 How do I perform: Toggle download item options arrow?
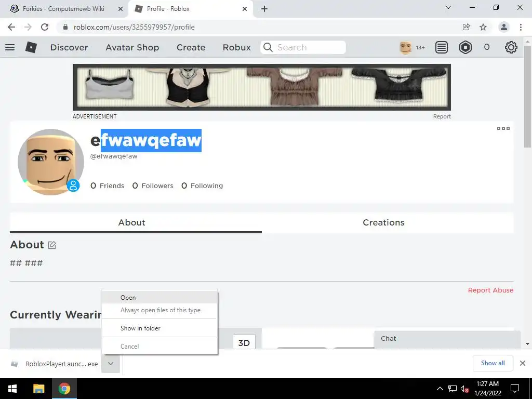(111, 363)
